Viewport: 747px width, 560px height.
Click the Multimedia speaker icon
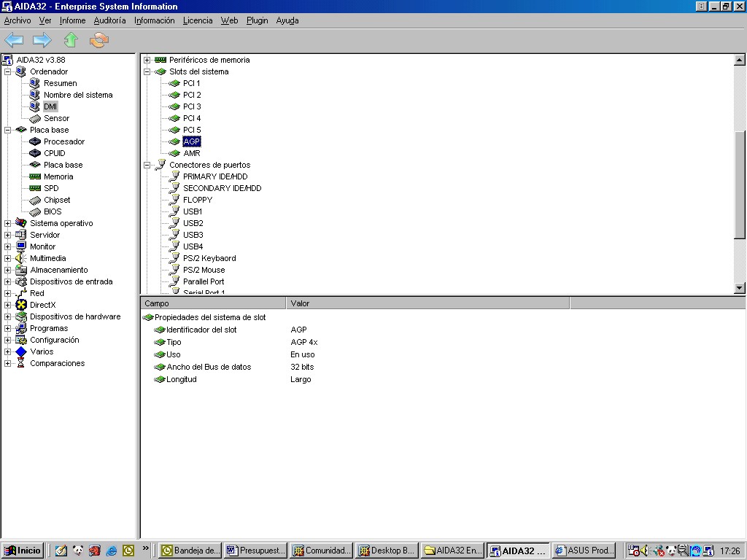[x=21, y=258]
